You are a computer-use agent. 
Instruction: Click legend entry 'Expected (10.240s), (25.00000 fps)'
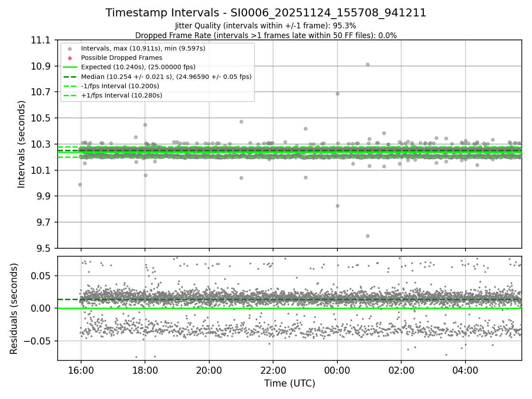click(x=138, y=67)
